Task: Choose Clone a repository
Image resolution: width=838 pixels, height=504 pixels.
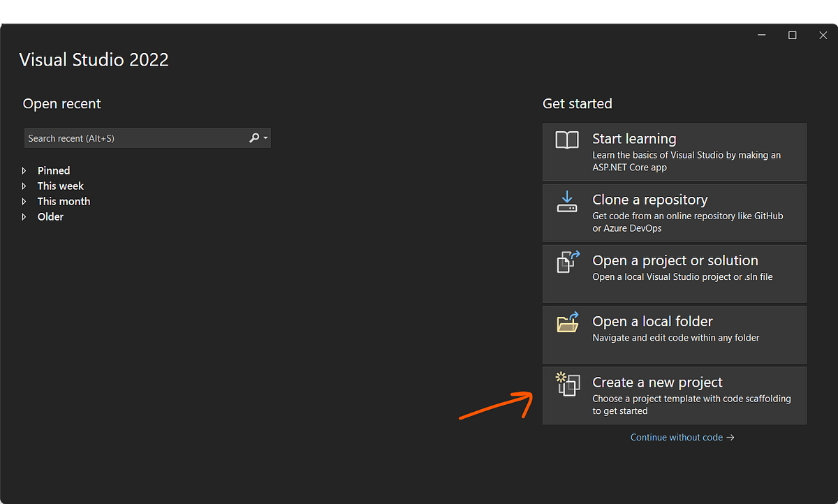Action: pos(674,212)
